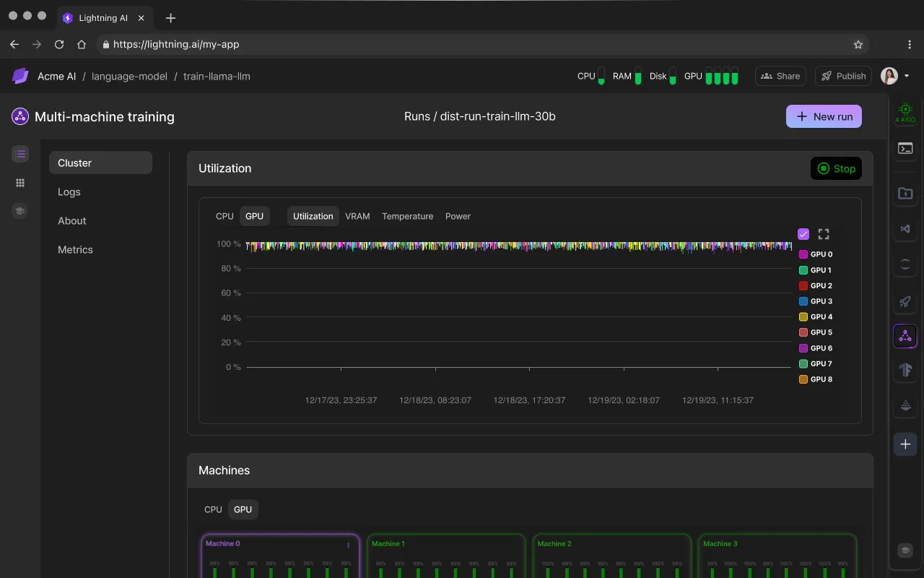Viewport: 924px width, 578px height.
Task: Toggle GPU 6 series in legend
Action: (x=816, y=348)
